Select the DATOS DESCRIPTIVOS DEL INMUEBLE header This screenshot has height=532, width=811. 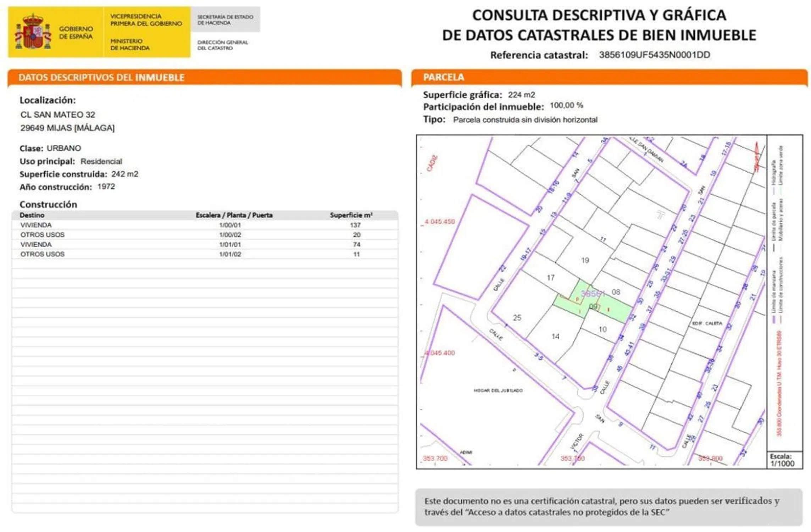[101, 77]
